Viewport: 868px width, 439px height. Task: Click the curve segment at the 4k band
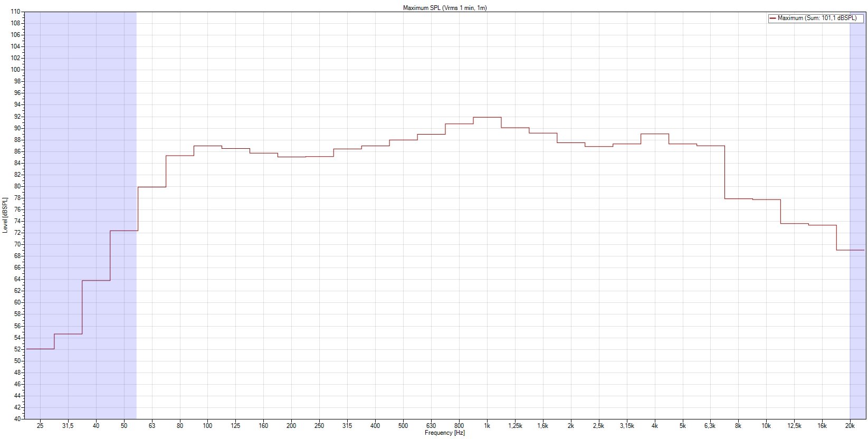click(655, 134)
